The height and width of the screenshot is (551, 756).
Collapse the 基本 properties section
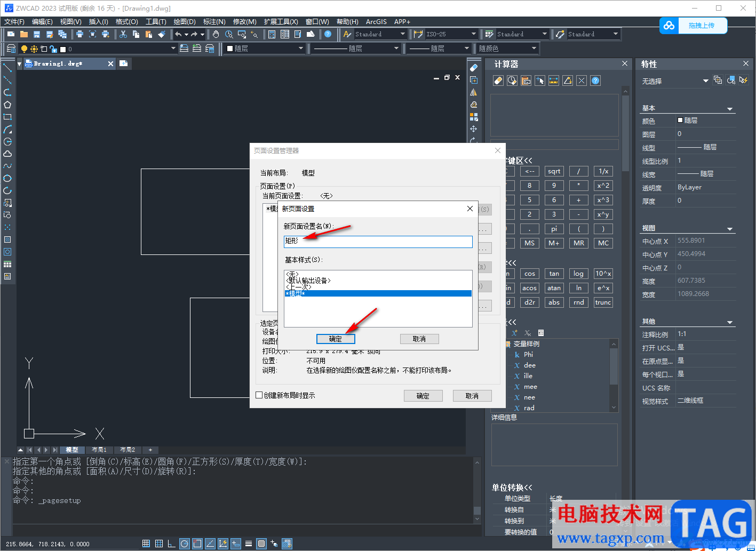(x=730, y=109)
